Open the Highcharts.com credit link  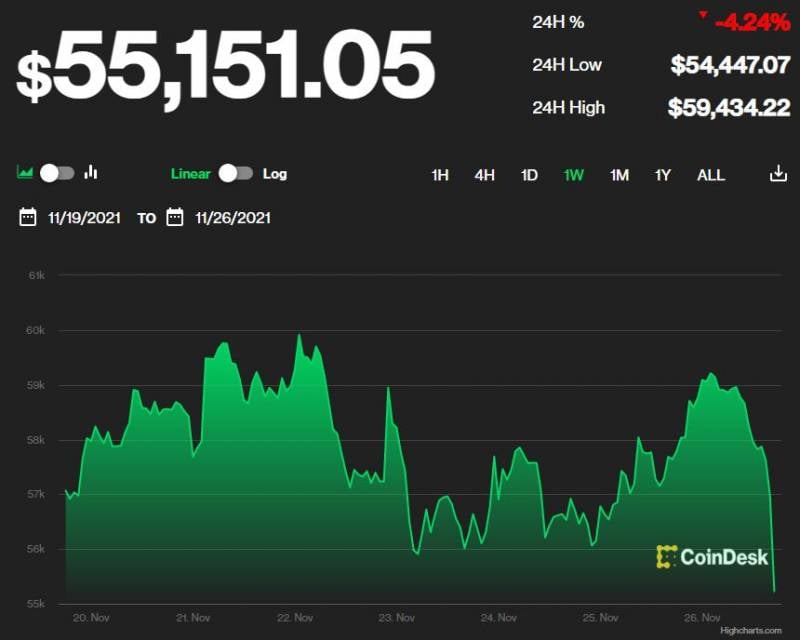751,631
